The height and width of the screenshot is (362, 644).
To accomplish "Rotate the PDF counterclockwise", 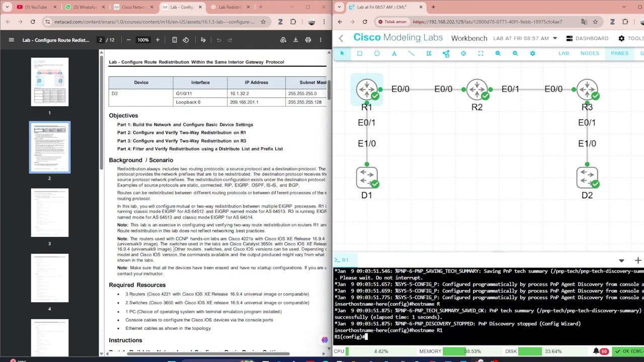I will (186, 40).
